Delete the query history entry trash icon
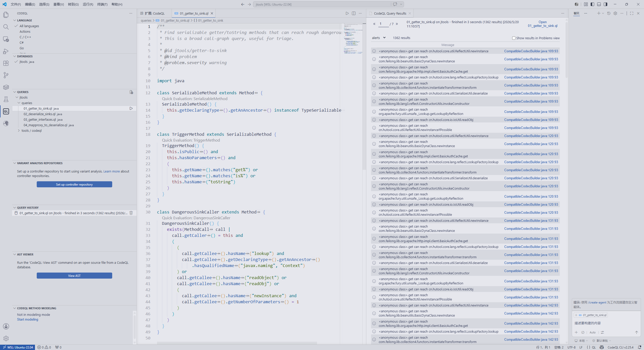This screenshot has height=350, width=644. click(131, 213)
